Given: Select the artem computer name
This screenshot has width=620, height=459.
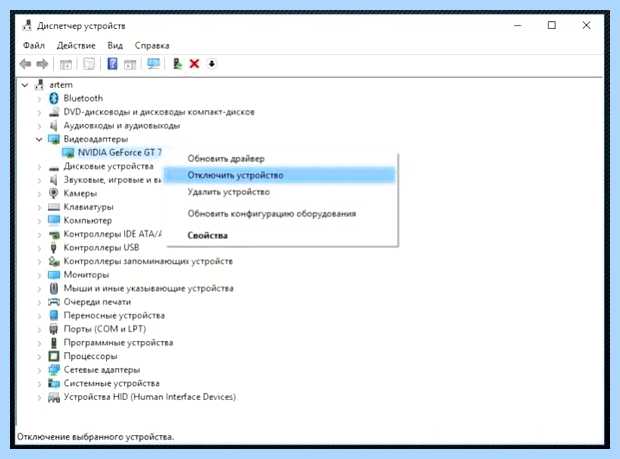Looking at the screenshot, I should click(61, 85).
